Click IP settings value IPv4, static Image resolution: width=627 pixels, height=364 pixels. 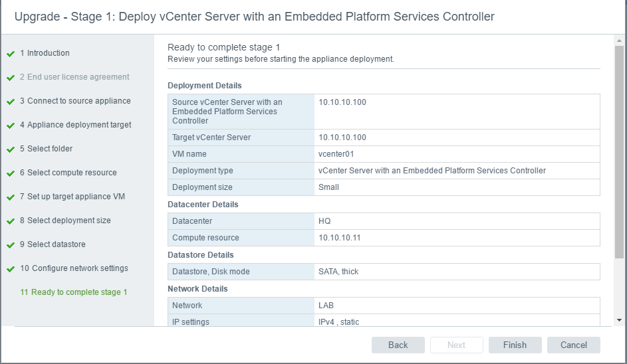[338, 322]
